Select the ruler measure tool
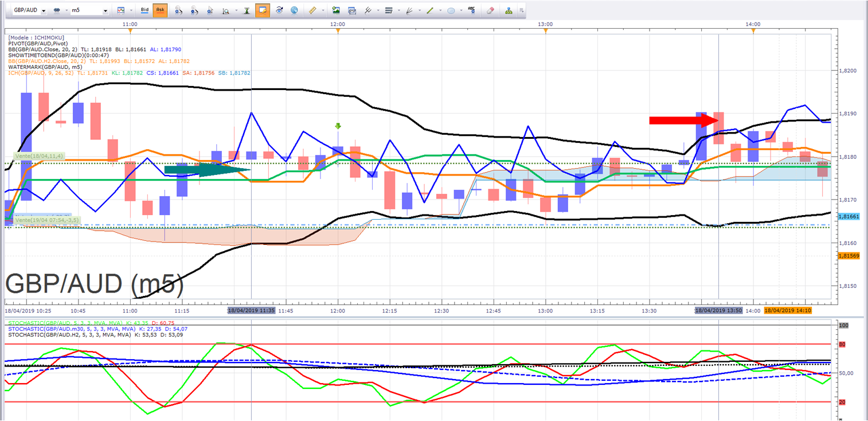The image size is (868, 421). (312, 10)
